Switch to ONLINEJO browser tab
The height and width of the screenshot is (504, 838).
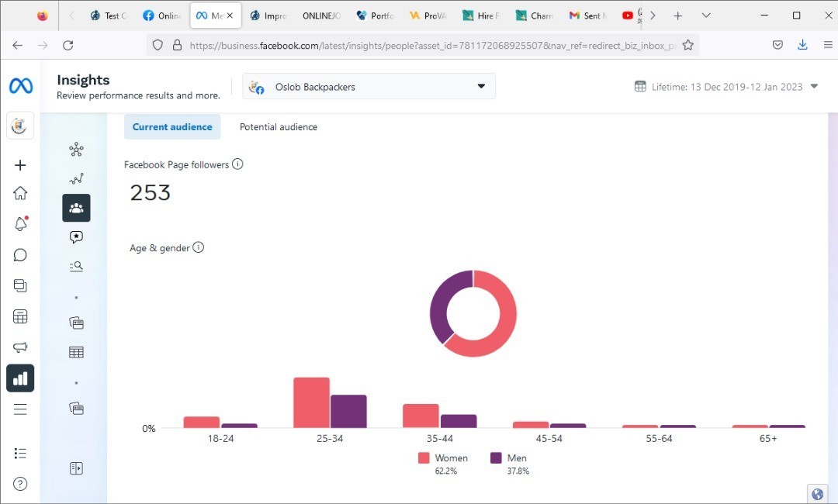tap(321, 16)
